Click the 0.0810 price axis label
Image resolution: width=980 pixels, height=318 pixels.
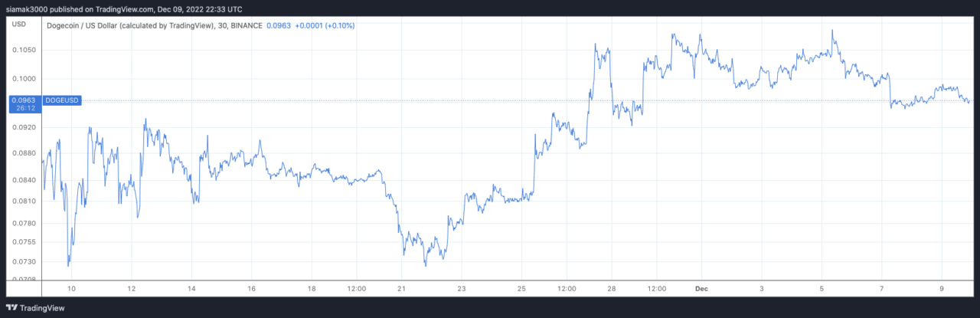[x=24, y=202]
